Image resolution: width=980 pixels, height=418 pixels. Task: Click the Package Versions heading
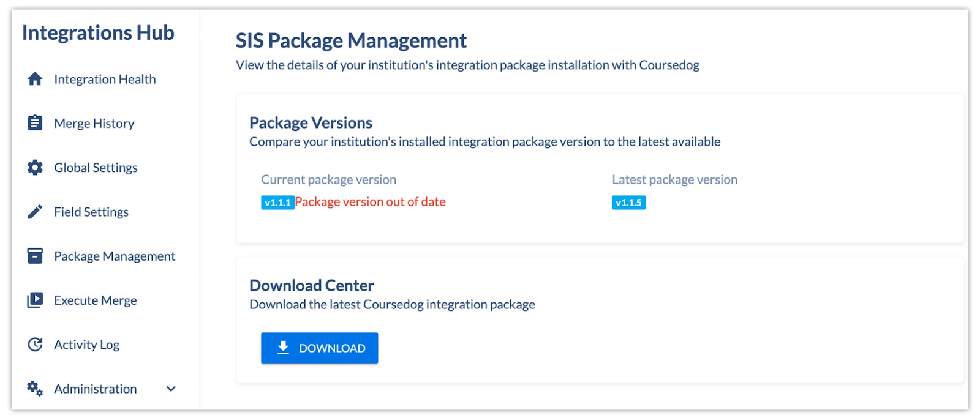tap(311, 122)
